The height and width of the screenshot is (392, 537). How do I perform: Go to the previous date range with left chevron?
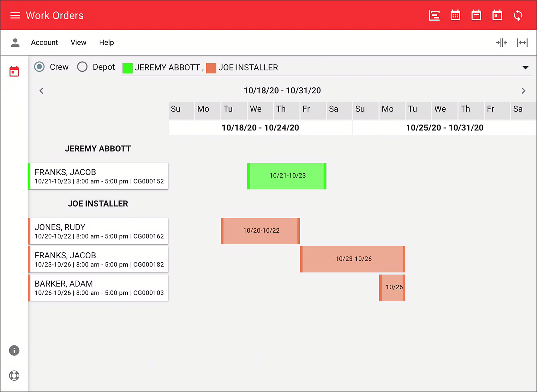pyautogui.click(x=41, y=91)
